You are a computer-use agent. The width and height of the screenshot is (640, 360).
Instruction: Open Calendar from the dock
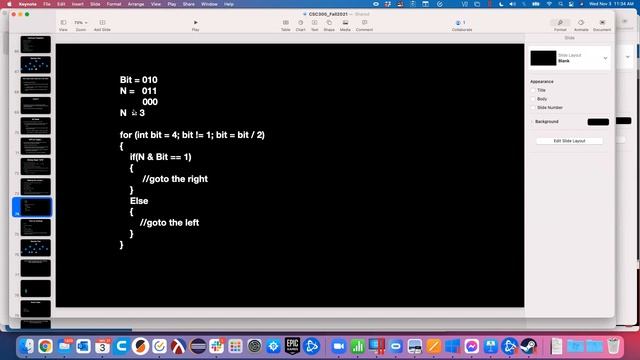click(102, 346)
